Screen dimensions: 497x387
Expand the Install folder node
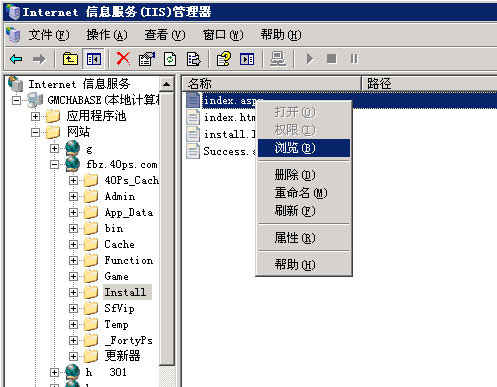pos(73,292)
